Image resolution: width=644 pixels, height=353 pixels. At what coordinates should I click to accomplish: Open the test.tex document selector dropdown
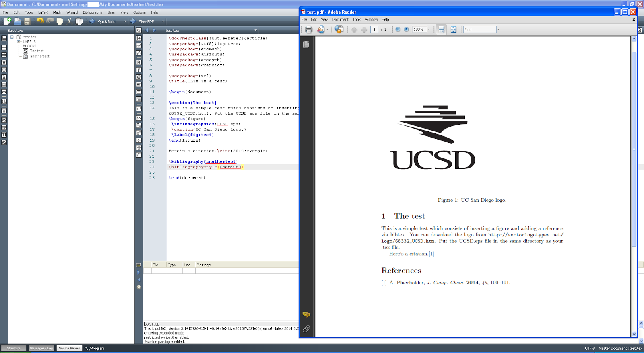[256, 30]
